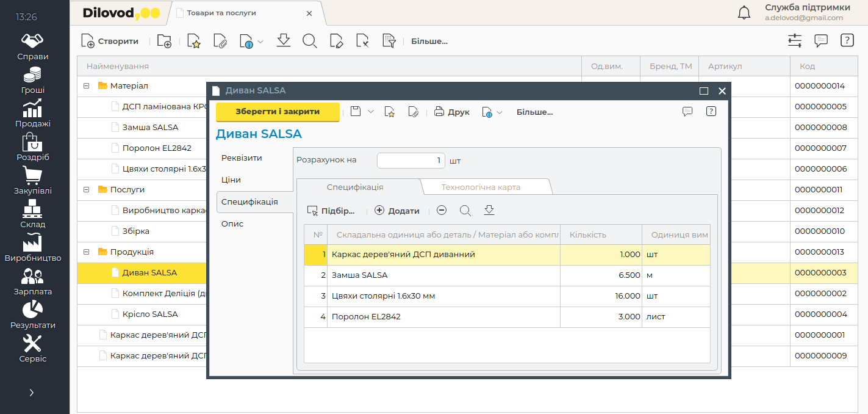Click the Створити button in main toolbar

click(x=110, y=42)
